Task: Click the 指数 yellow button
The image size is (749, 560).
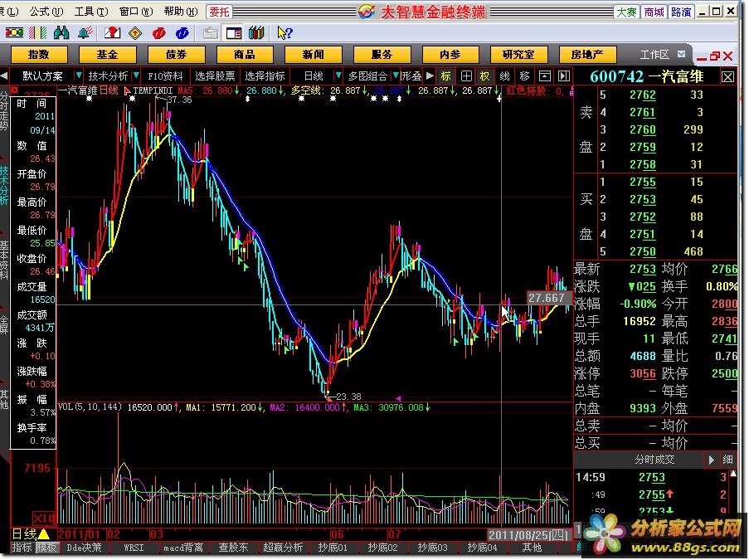Action: pos(39,55)
